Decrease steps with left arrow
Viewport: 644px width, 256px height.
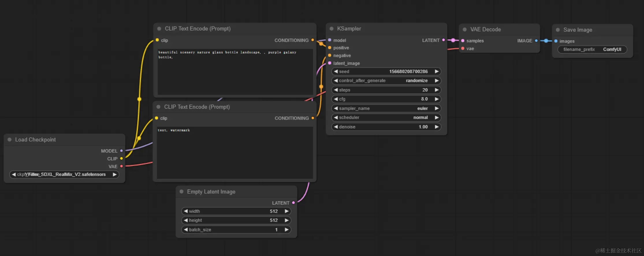pos(336,90)
